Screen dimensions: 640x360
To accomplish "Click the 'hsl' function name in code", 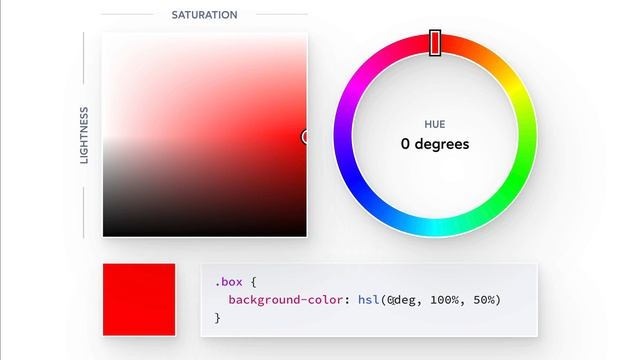I will (x=369, y=300).
